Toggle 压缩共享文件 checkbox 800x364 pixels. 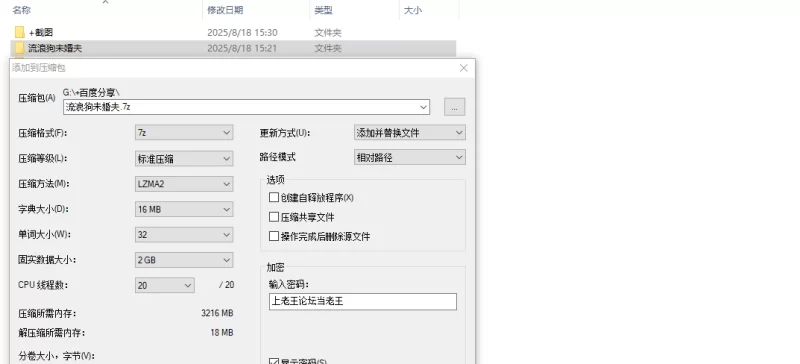click(274, 217)
